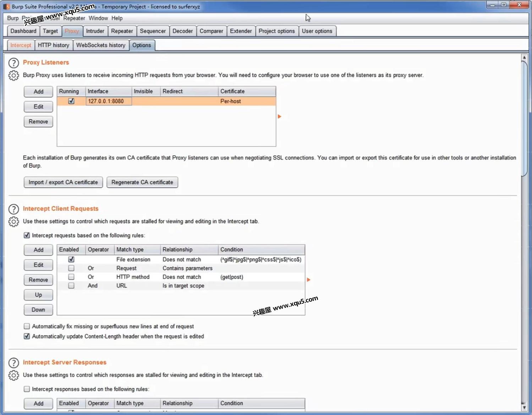Viewport: 532px width, 415px height.
Task: Add a server response interception rule
Action: (x=38, y=403)
